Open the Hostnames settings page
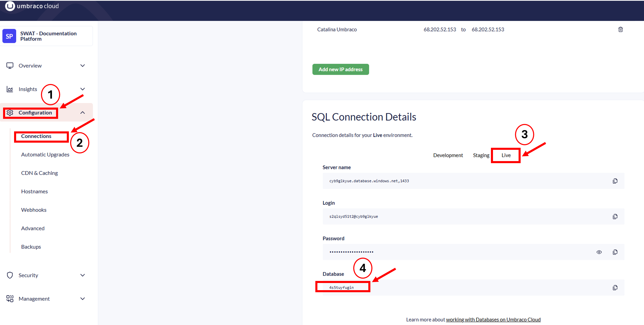 tap(34, 192)
